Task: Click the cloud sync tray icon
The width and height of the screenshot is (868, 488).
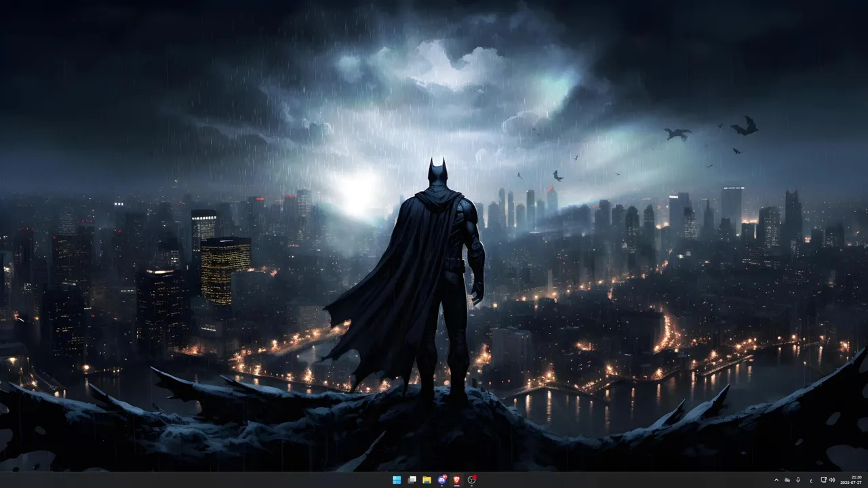Action: (787, 480)
